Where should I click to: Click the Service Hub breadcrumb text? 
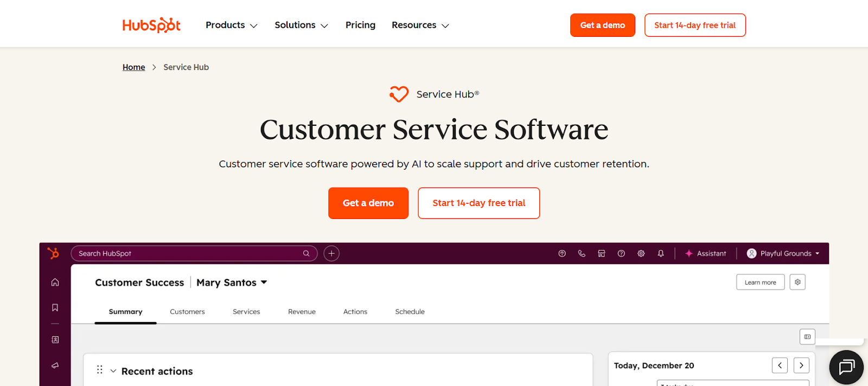[186, 67]
